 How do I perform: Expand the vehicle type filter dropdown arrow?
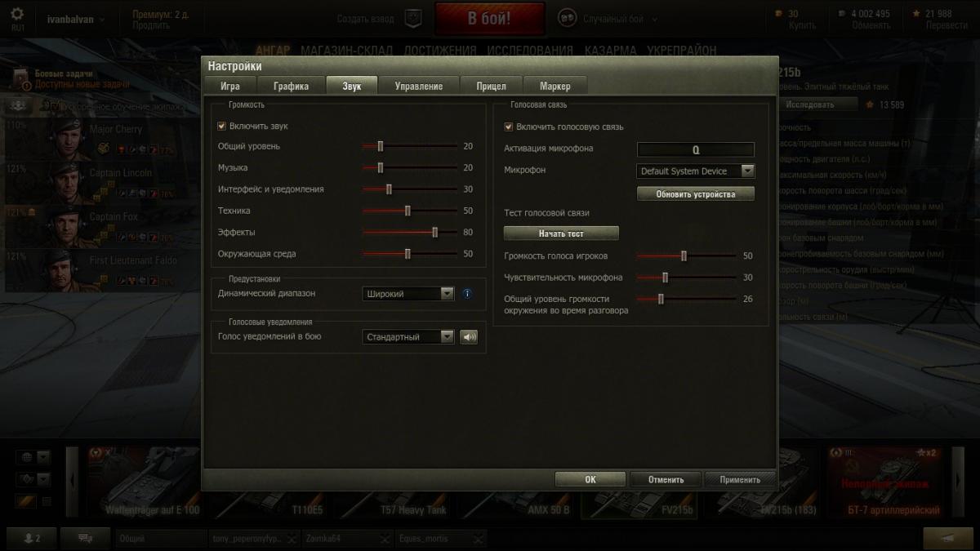43,479
